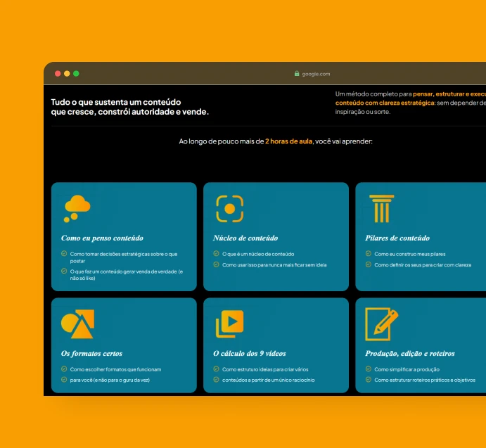Viewport: 486px width, 448px height.
Task: Select the 'Os formatos certos' card title
Action: point(91,354)
